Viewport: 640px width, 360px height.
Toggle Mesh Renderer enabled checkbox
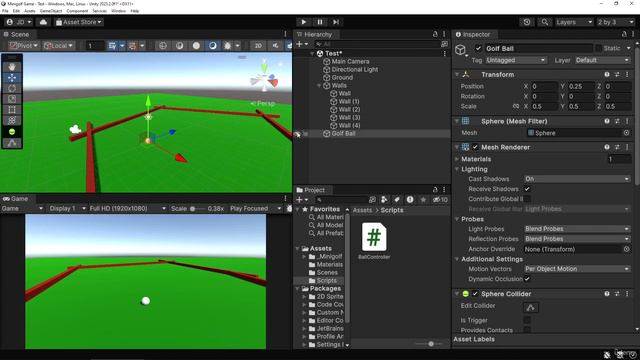475,147
